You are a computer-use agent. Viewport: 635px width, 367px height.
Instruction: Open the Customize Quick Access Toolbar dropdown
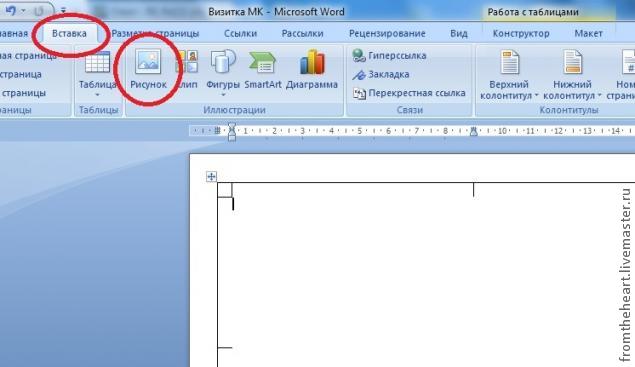coord(63,11)
